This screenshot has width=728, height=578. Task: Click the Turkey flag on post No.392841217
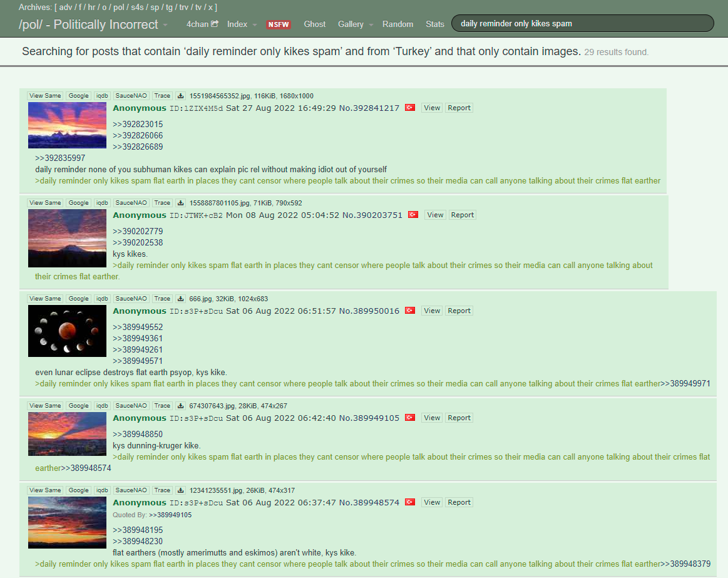click(x=410, y=108)
